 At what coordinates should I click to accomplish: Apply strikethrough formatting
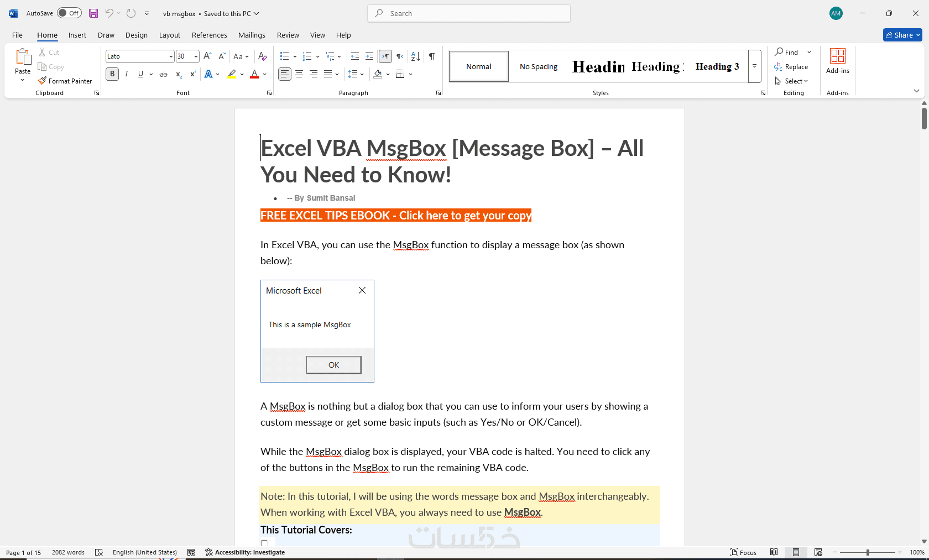[164, 74]
